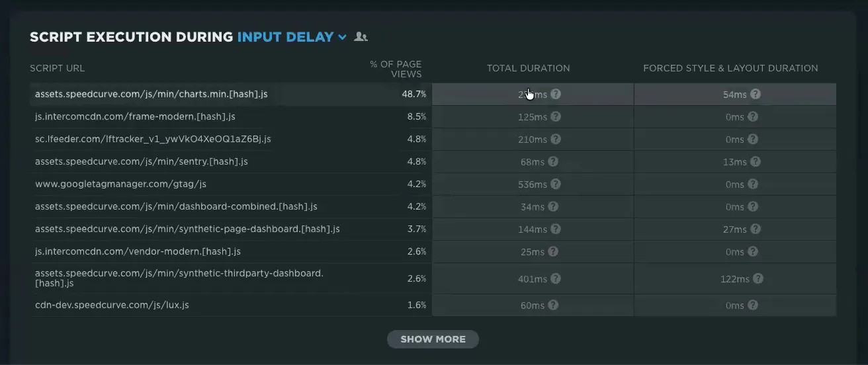Click help icon beside 54ms forced layout
This screenshot has height=365, width=868.
point(756,95)
